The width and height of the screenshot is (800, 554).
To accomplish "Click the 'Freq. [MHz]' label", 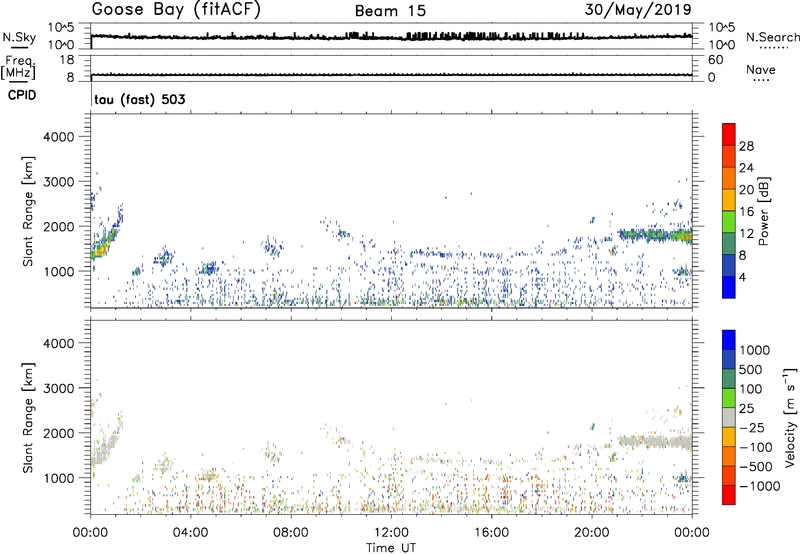I will (x=19, y=67).
